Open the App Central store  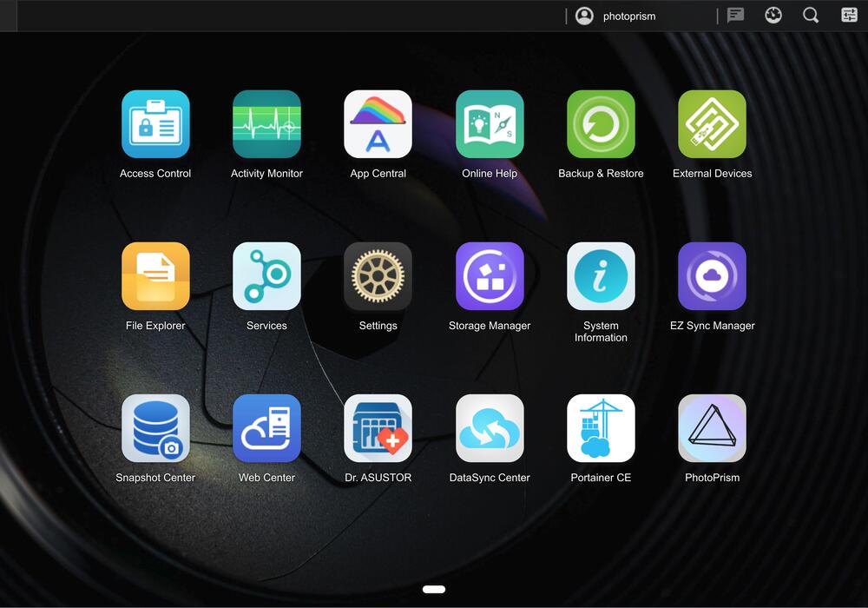click(x=378, y=123)
